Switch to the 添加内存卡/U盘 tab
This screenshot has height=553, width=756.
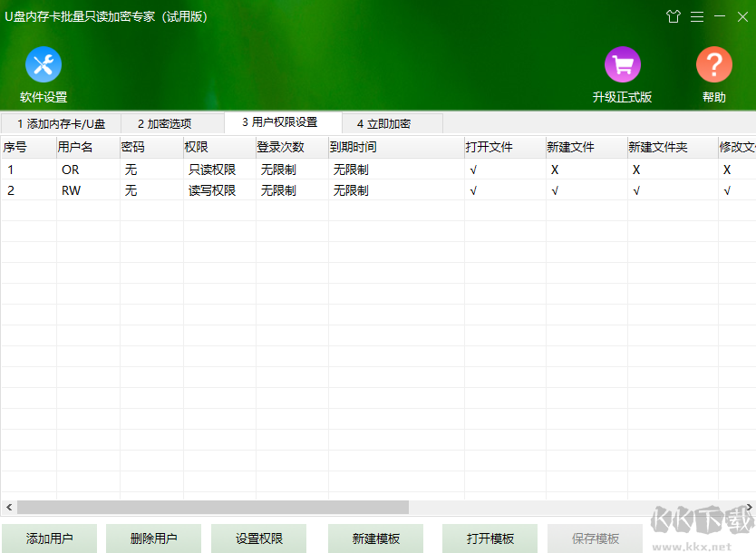click(60, 122)
